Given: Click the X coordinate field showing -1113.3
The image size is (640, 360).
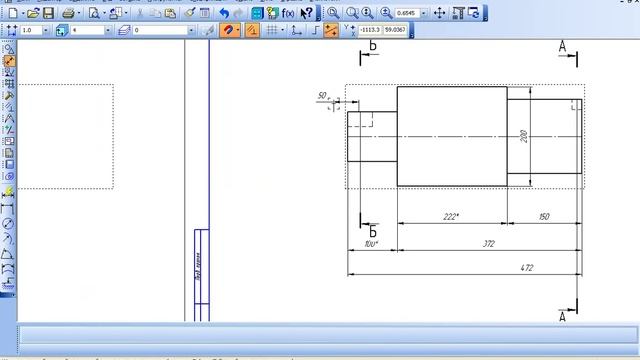Looking at the screenshot, I should point(370,30).
